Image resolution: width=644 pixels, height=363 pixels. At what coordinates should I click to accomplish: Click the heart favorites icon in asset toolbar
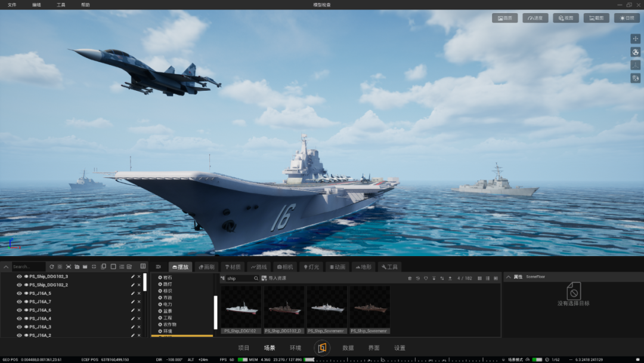click(x=426, y=278)
